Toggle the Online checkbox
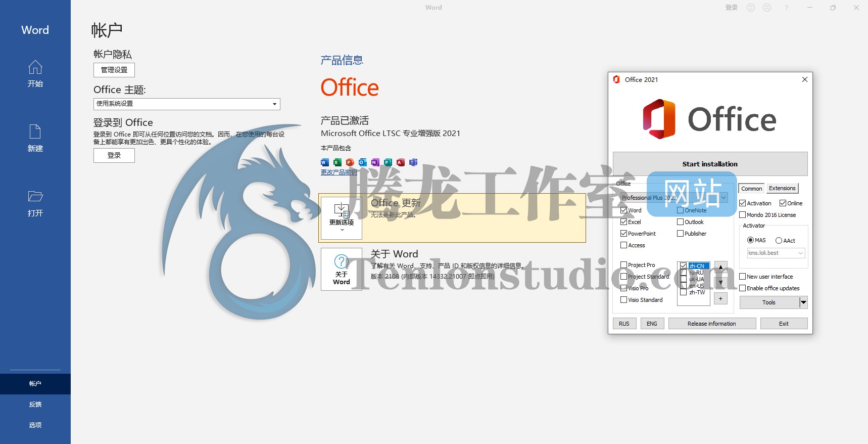Viewport: 868px width, 444px height. (x=783, y=203)
